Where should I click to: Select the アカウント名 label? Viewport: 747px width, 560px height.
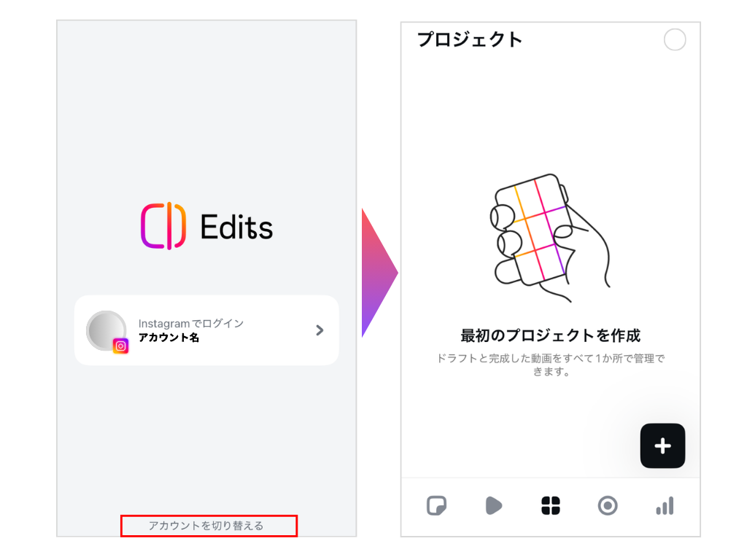point(169,338)
